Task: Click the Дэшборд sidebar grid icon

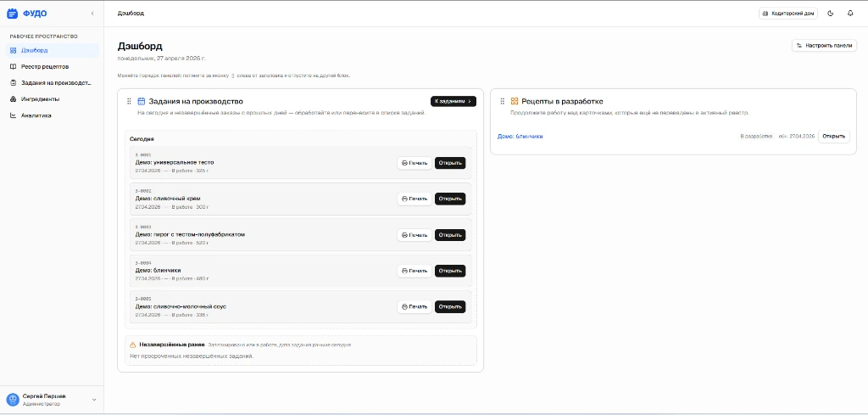Action: point(13,50)
